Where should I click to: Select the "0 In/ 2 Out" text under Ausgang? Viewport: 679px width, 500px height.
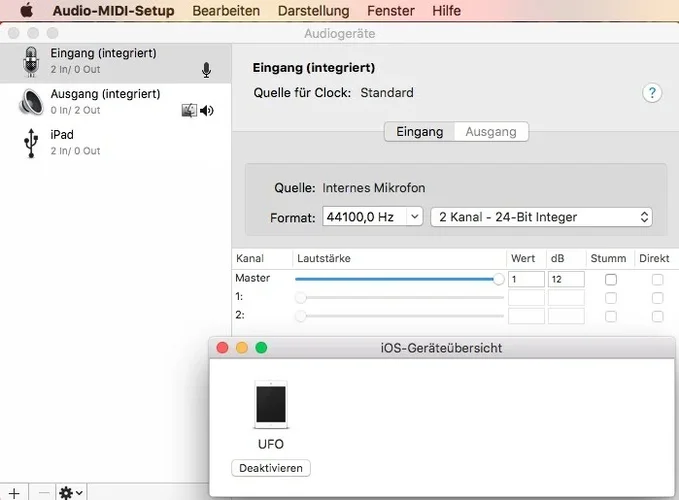75,110
